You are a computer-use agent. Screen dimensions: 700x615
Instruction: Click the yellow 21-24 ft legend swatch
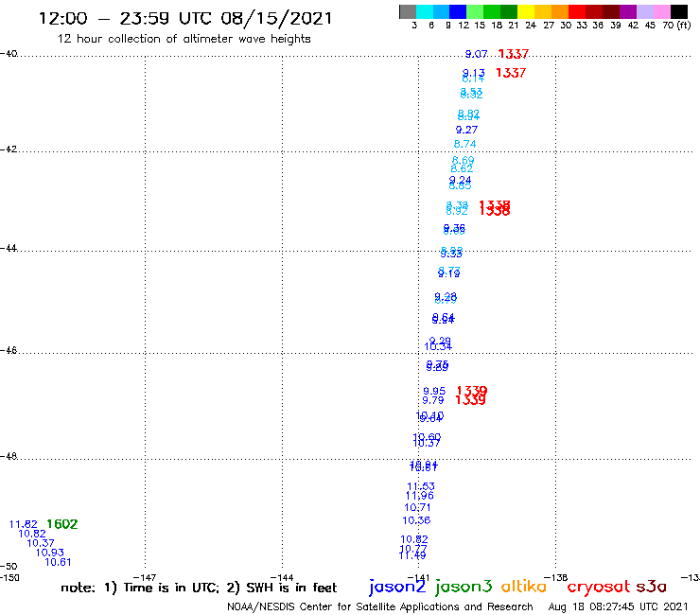click(x=526, y=11)
